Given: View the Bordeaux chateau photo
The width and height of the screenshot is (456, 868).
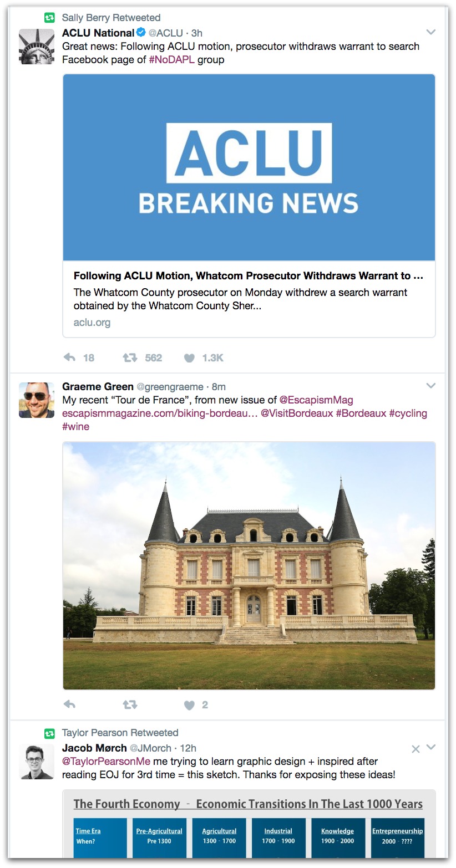Looking at the screenshot, I should click(x=249, y=566).
